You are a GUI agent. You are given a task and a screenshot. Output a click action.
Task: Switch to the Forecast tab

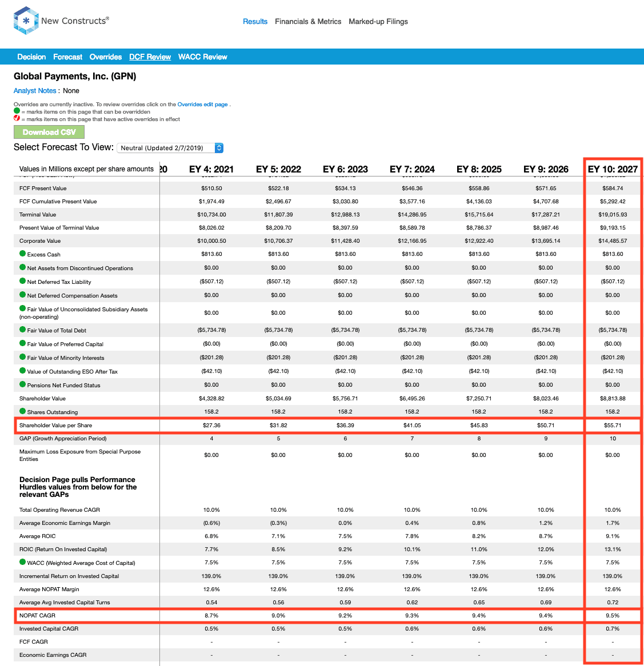pos(67,57)
